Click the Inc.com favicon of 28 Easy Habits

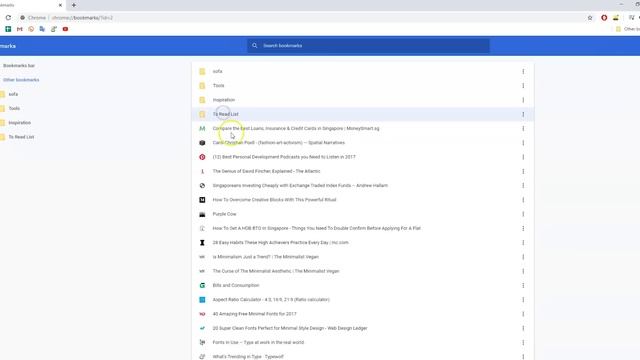(202, 242)
